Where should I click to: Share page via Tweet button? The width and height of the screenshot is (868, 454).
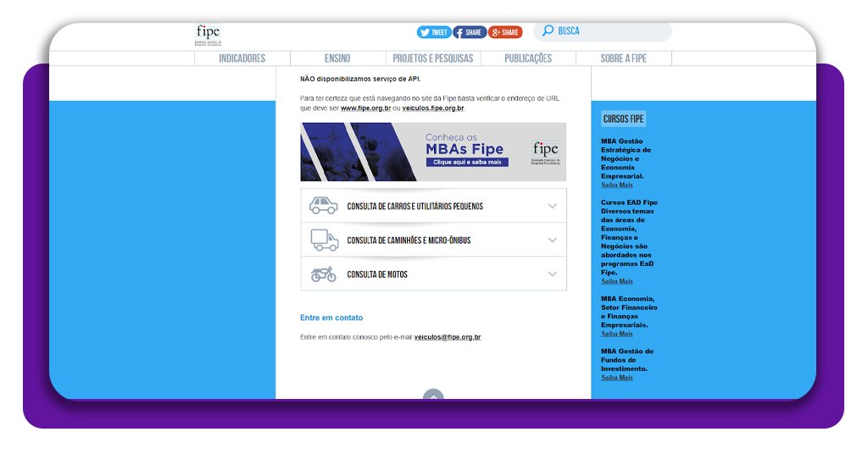click(x=434, y=32)
